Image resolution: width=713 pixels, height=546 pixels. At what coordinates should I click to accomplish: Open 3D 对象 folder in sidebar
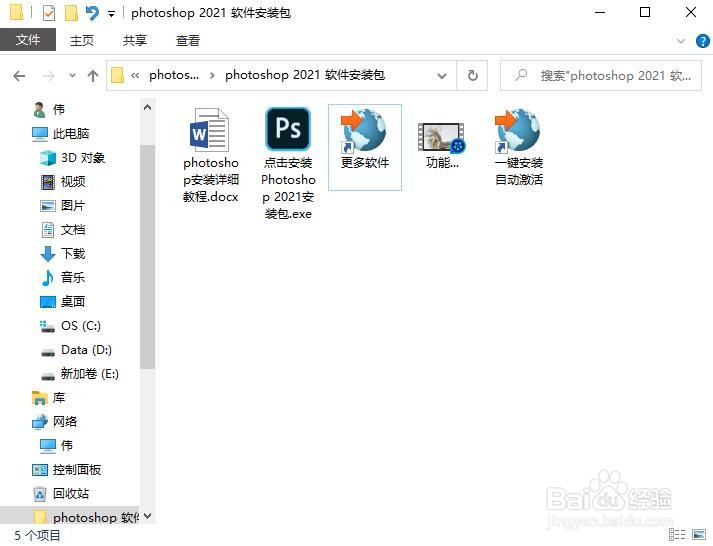tap(73, 158)
